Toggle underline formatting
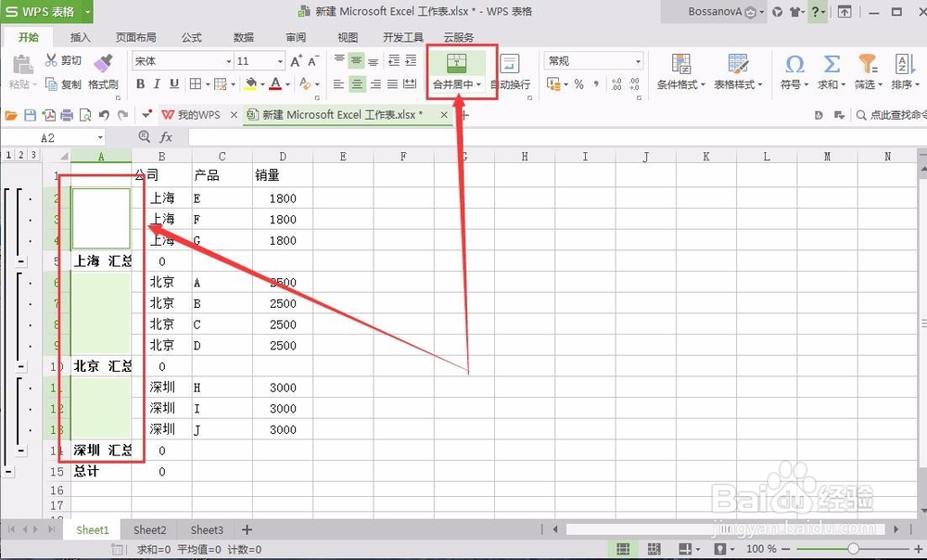Image resolution: width=927 pixels, height=560 pixels. pos(174,84)
